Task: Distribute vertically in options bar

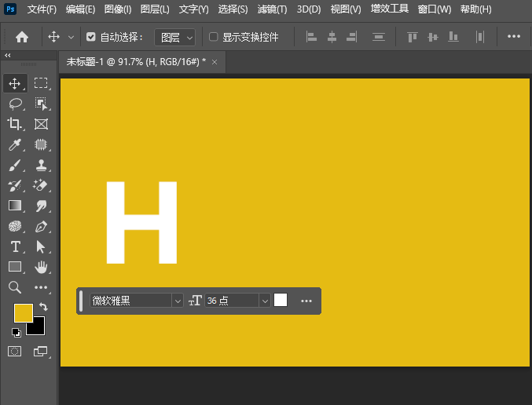Action: (378, 37)
